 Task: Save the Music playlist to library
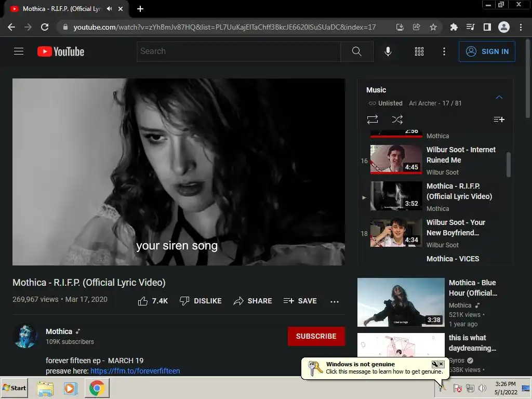[499, 119]
